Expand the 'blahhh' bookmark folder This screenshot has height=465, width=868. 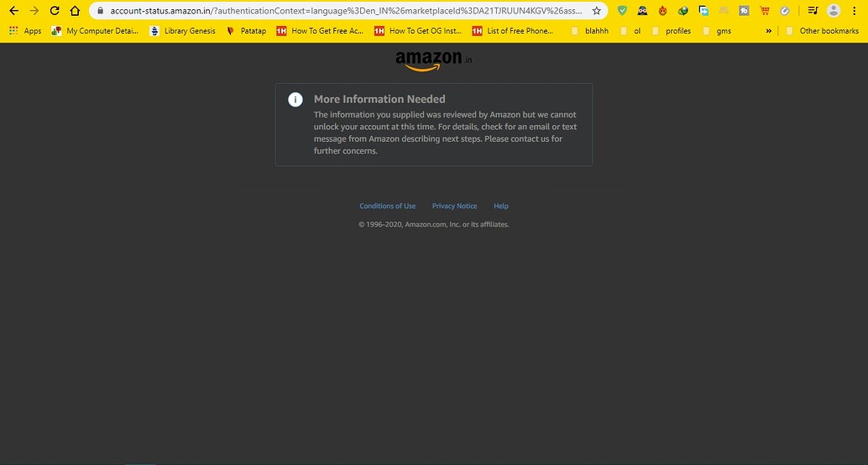(589, 31)
